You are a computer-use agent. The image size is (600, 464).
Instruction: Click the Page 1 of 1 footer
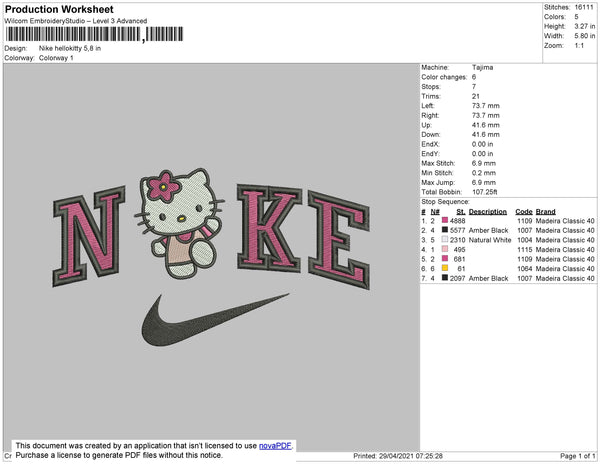pos(577,456)
